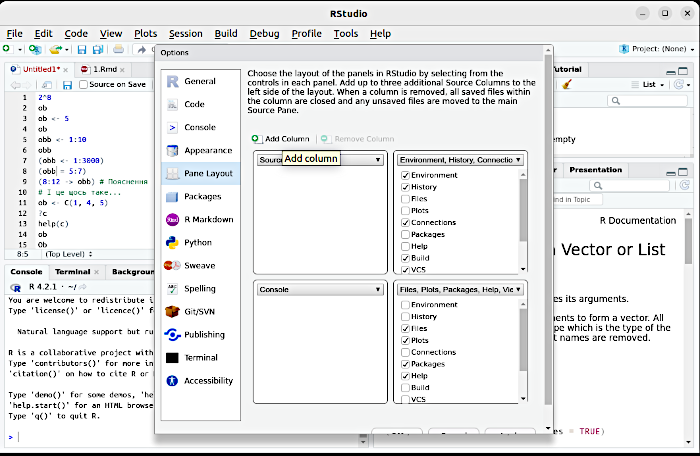
Task: Uncheck History in top-right pane list
Action: pyautogui.click(x=405, y=187)
